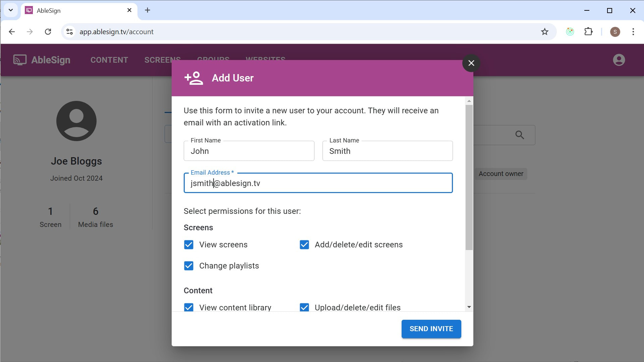Open Chrome profile avatar S

coord(615,32)
